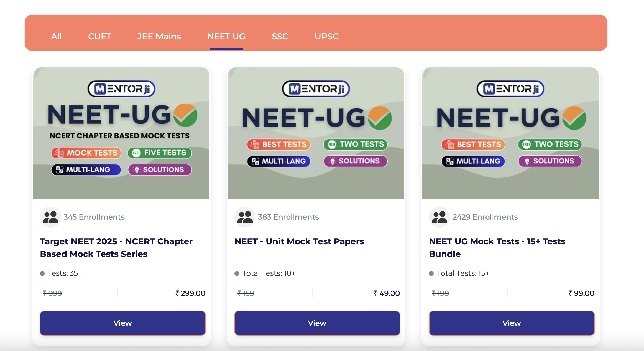Image resolution: width=644 pixels, height=351 pixels.
Task: Select the NEET UG tab
Action: pos(226,36)
